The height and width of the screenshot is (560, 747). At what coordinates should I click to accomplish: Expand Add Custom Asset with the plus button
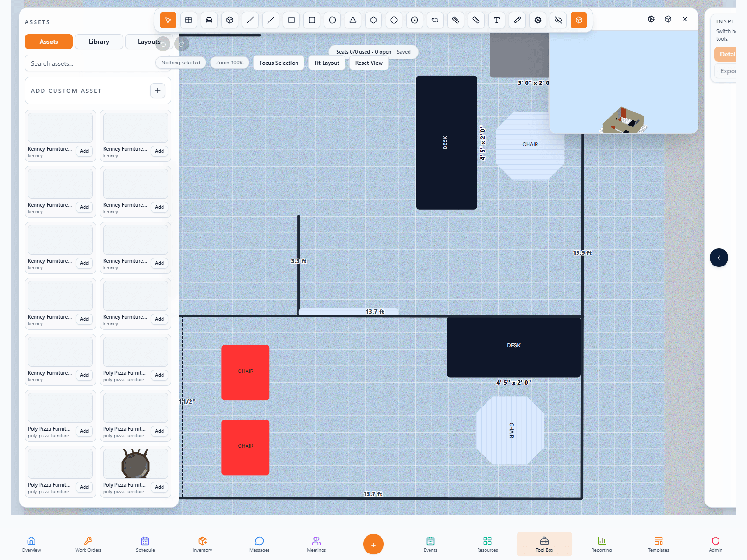(157, 91)
